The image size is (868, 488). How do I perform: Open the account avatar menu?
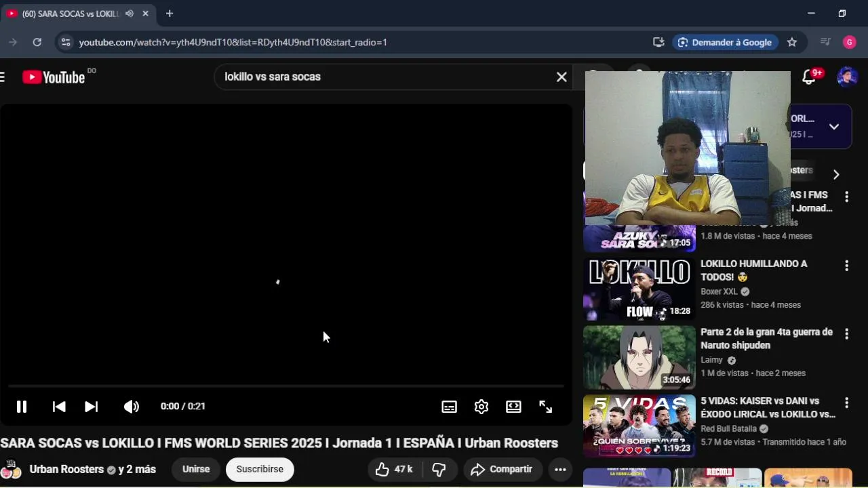(x=847, y=77)
